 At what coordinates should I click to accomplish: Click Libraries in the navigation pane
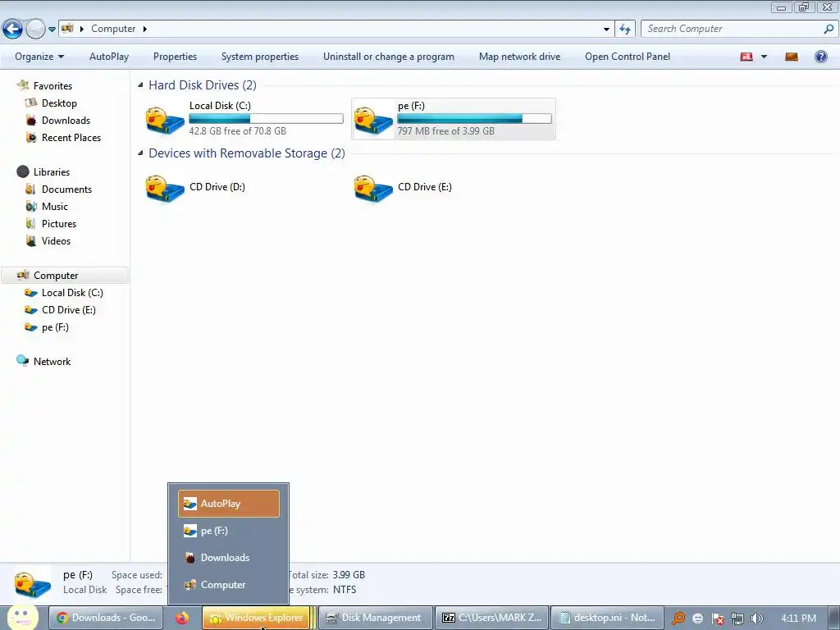click(52, 172)
